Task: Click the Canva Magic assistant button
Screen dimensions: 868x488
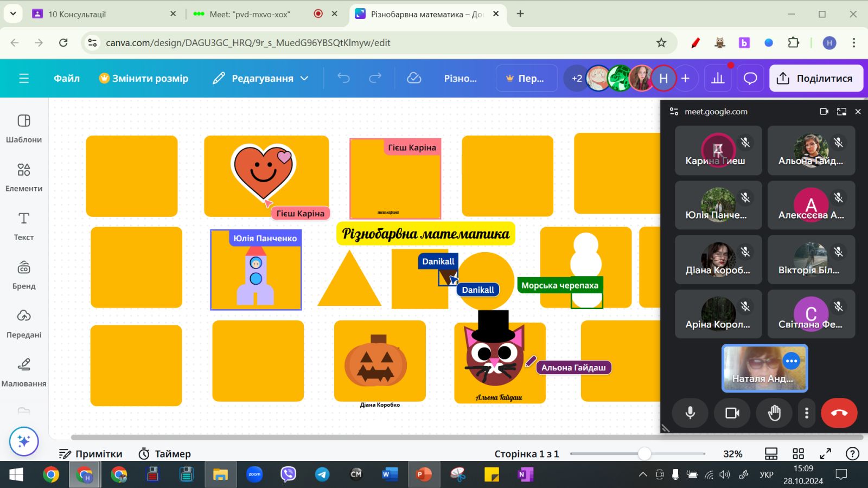Action: pyautogui.click(x=23, y=441)
